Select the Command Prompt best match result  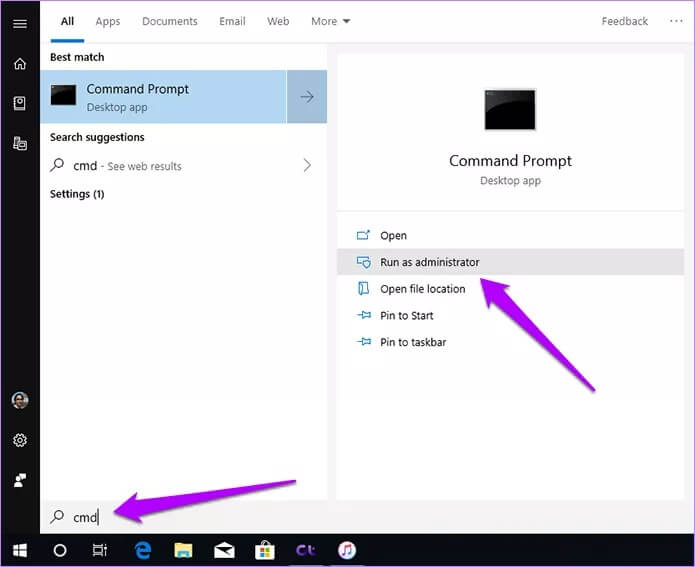(x=164, y=96)
